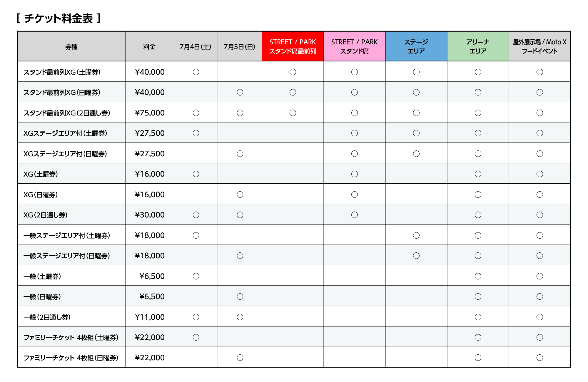Click the red STREET / PARK スタンド席最前列 header
The image size is (588, 382).
293,46
